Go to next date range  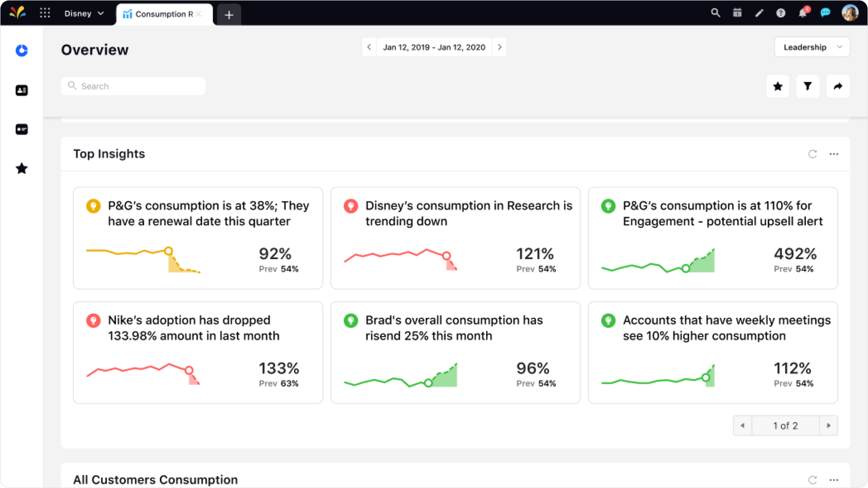pos(499,47)
